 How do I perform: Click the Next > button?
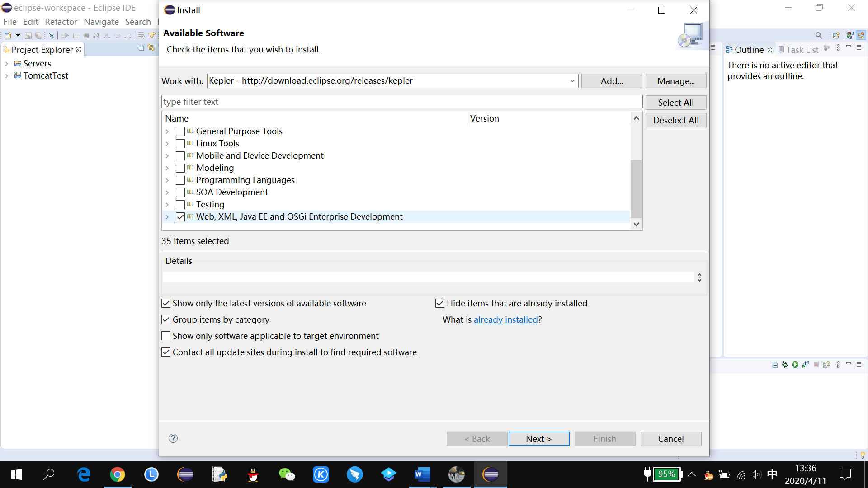tap(538, 439)
